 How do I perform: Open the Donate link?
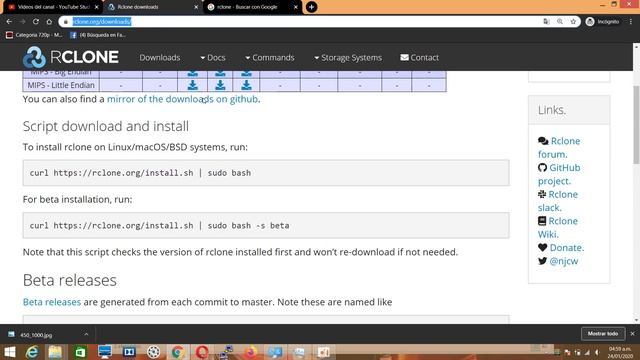click(561, 247)
